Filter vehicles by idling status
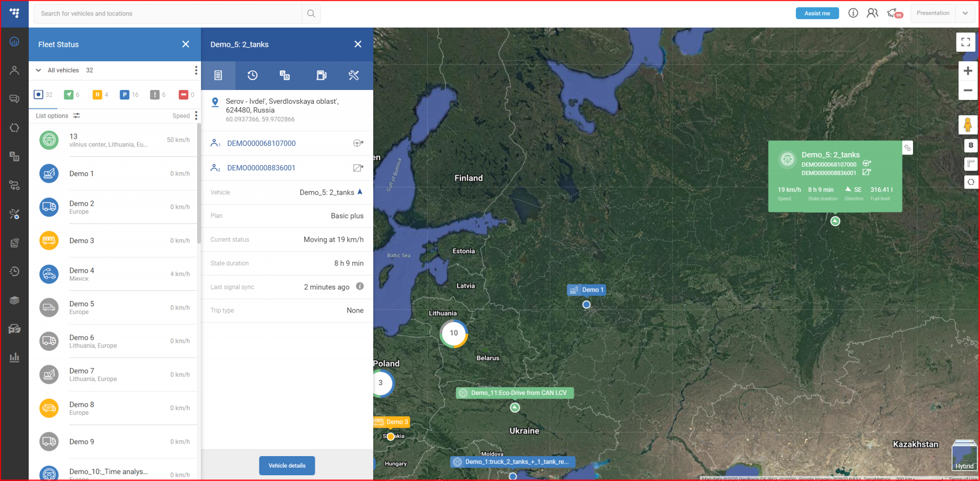Image resolution: width=980 pixels, height=481 pixels. (x=97, y=95)
